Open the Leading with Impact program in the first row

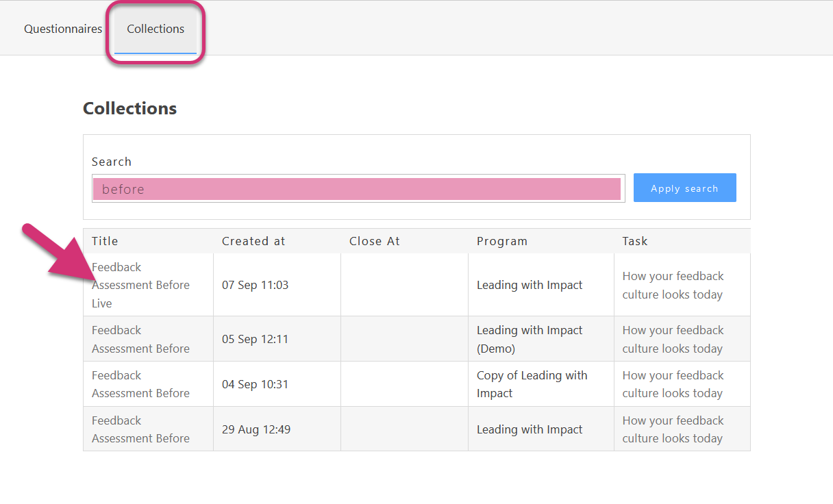tap(530, 285)
